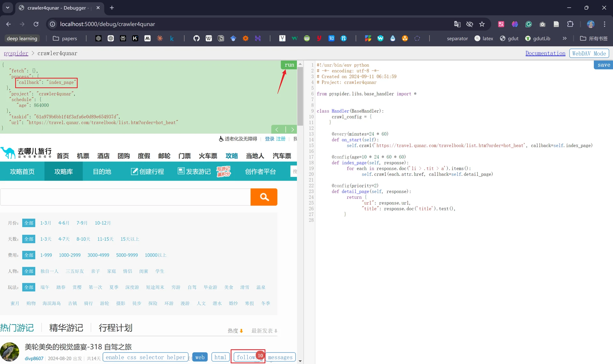Switch to the html tab
The width and height of the screenshot is (613, 364).
(220, 357)
